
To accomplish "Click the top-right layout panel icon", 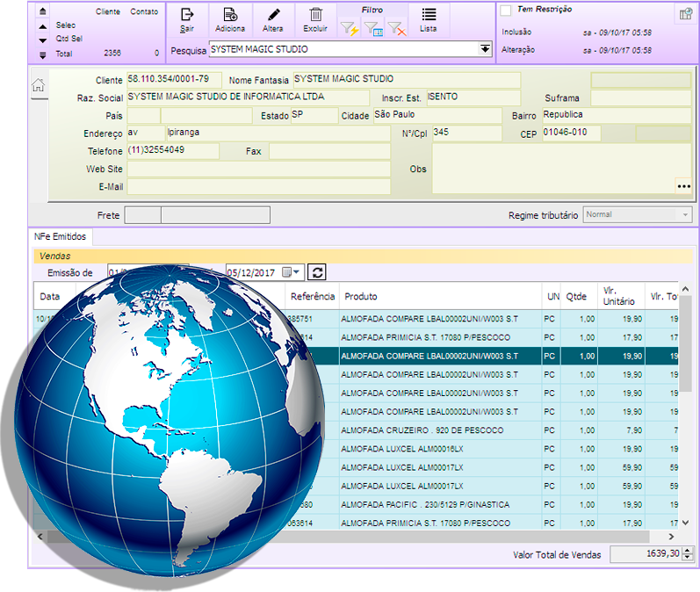I will point(686,14).
